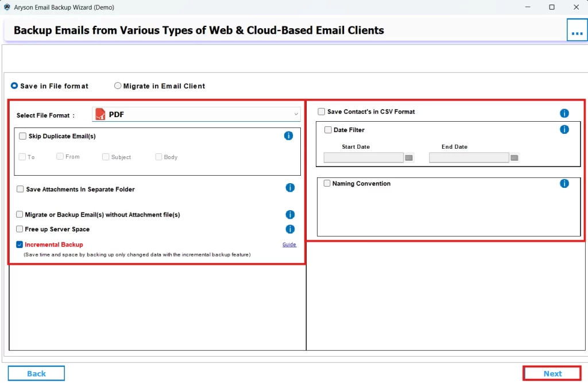Open the blue ellipsis menu top right
Viewport: 588px width, 383px height.
pyautogui.click(x=577, y=30)
